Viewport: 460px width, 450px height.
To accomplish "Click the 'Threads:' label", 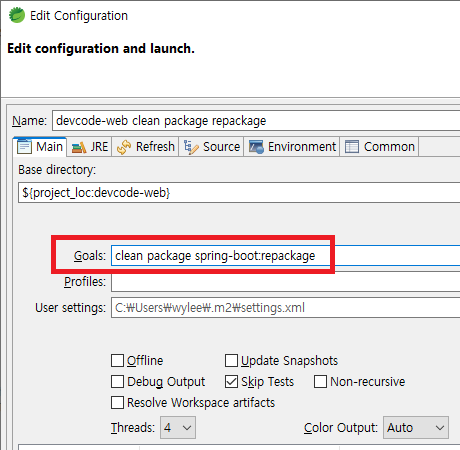I will 133,428.
